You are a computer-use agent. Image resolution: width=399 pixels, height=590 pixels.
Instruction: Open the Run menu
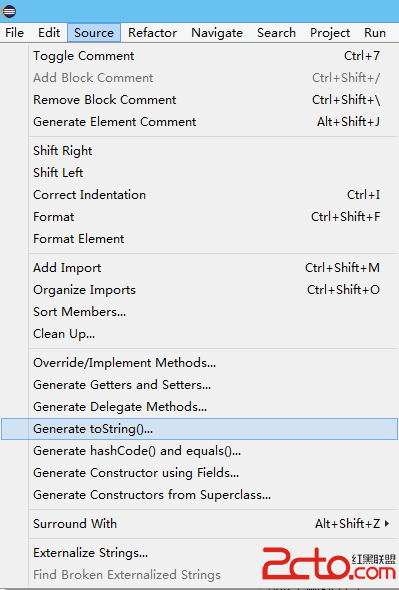[x=375, y=33]
